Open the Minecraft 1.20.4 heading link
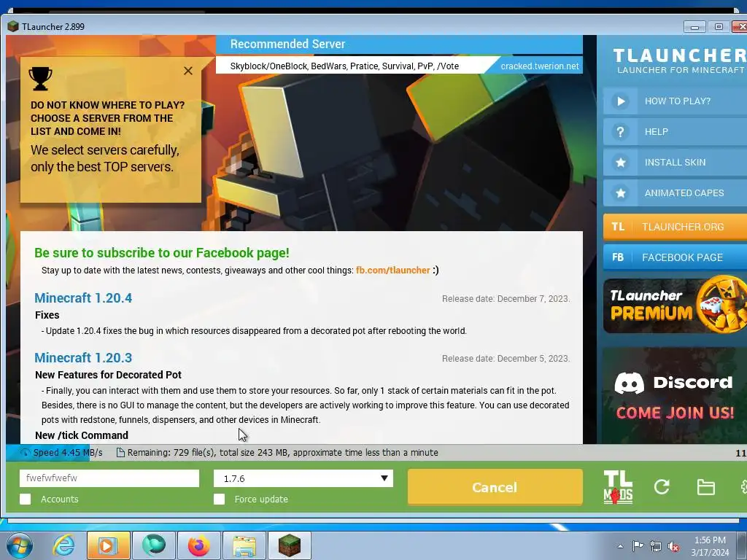Image resolution: width=747 pixels, height=560 pixels. click(x=83, y=298)
